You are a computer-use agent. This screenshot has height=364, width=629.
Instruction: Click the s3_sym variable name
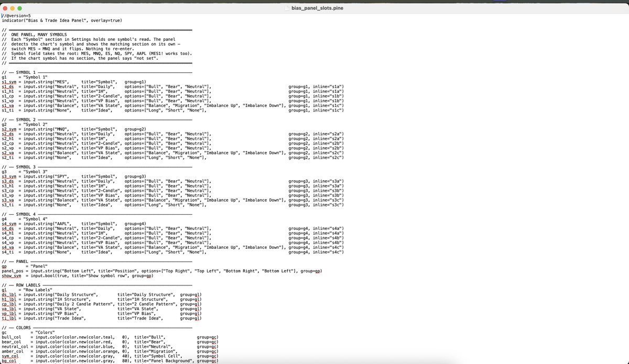9,177
